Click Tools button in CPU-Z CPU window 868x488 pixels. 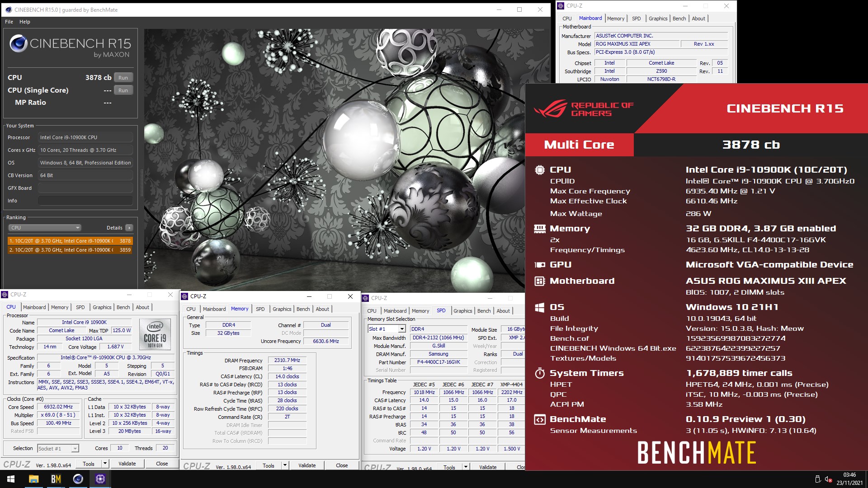tap(89, 464)
